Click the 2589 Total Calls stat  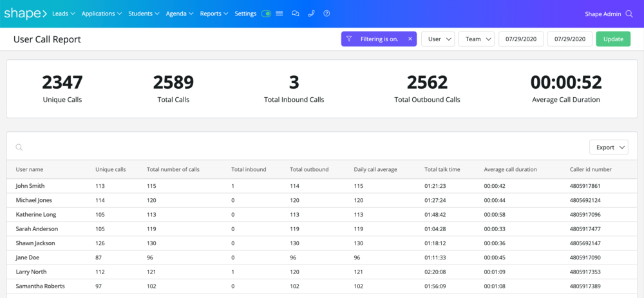point(173,88)
